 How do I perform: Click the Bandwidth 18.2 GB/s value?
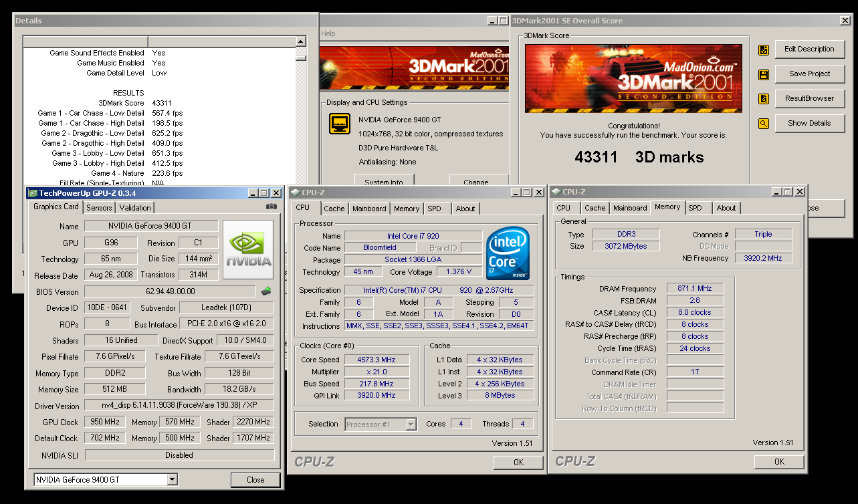pos(239,389)
